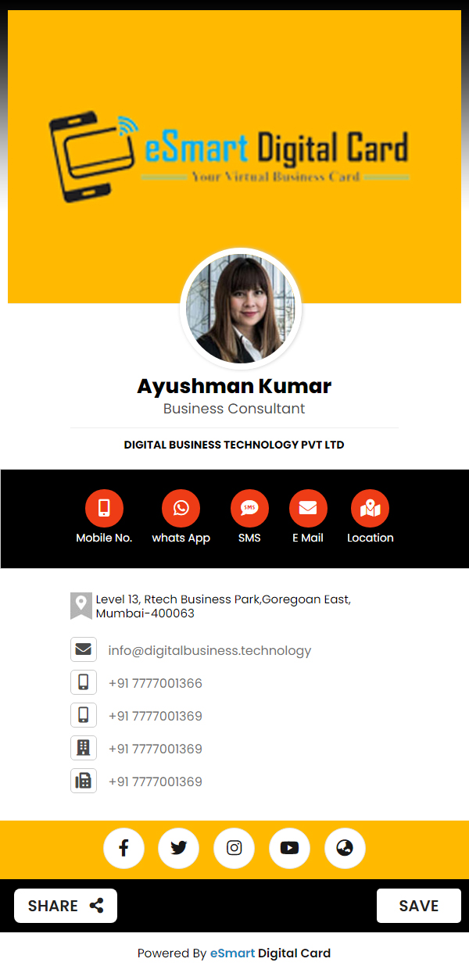Screen dimensions: 469x980
Task: Open the Facebook social icon
Action: tap(124, 848)
